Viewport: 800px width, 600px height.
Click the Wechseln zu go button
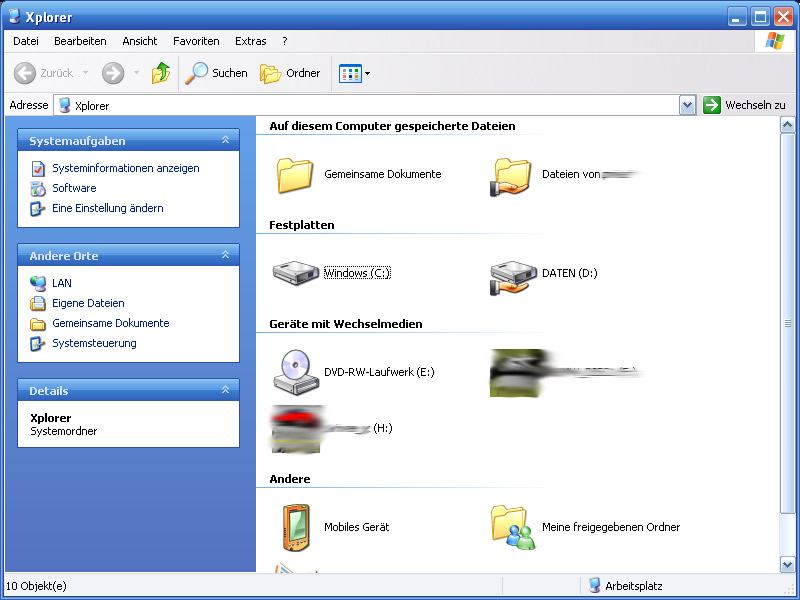[744, 105]
